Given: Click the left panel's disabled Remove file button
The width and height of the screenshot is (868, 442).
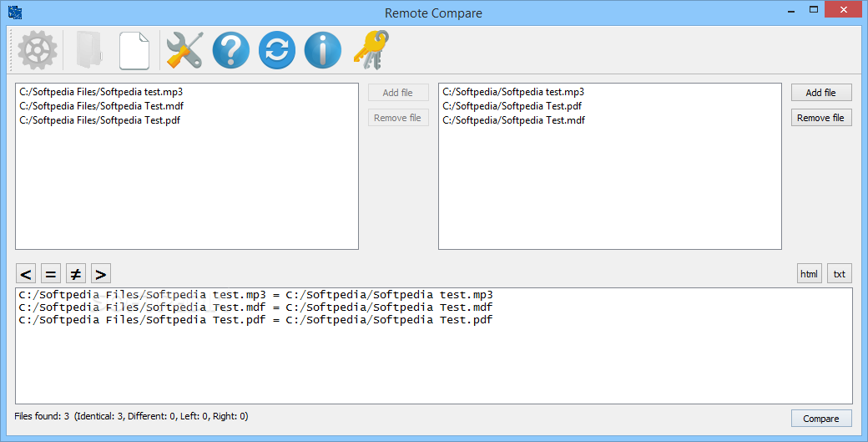Looking at the screenshot, I should tap(398, 118).
